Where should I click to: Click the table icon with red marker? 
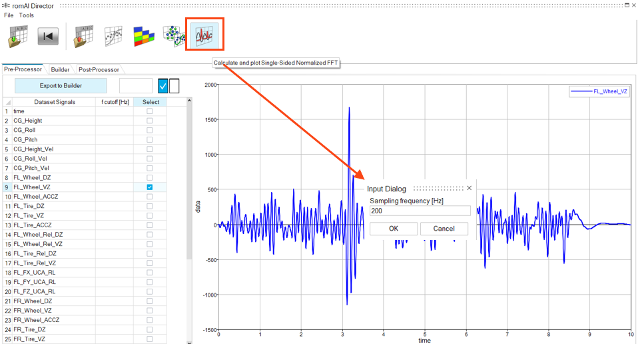(84, 36)
